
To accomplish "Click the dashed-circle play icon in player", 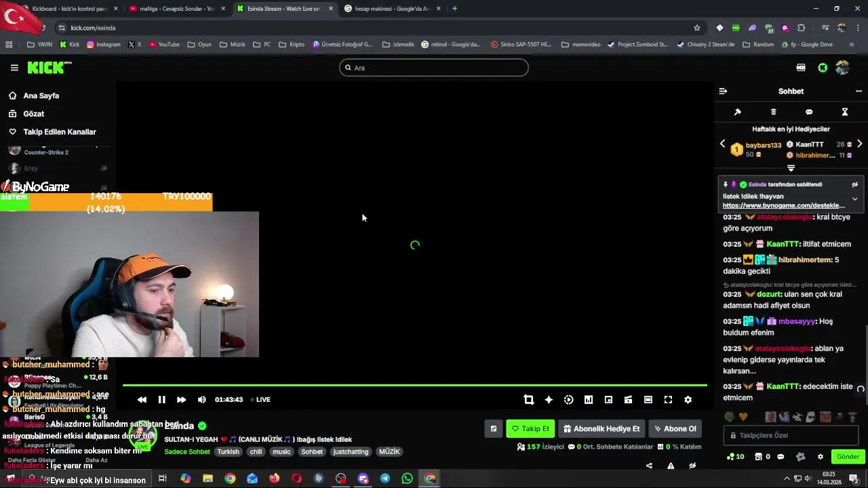I will pos(568,400).
